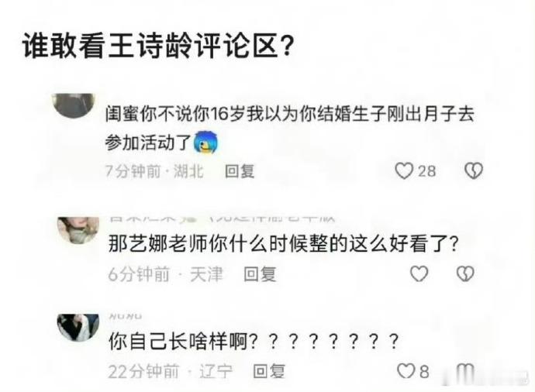
Task: Reply to the 22分钟前 辽宁 comment
Action: pyautogui.click(x=269, y=371)
